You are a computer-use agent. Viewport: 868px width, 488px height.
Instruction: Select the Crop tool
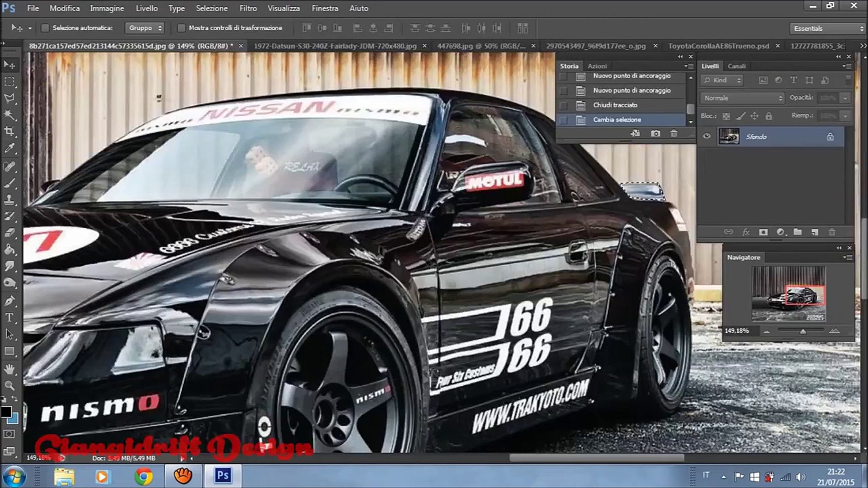point(9,131)
